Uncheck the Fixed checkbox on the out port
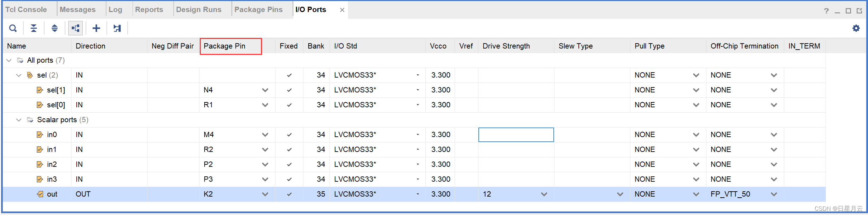 point(289,194)
